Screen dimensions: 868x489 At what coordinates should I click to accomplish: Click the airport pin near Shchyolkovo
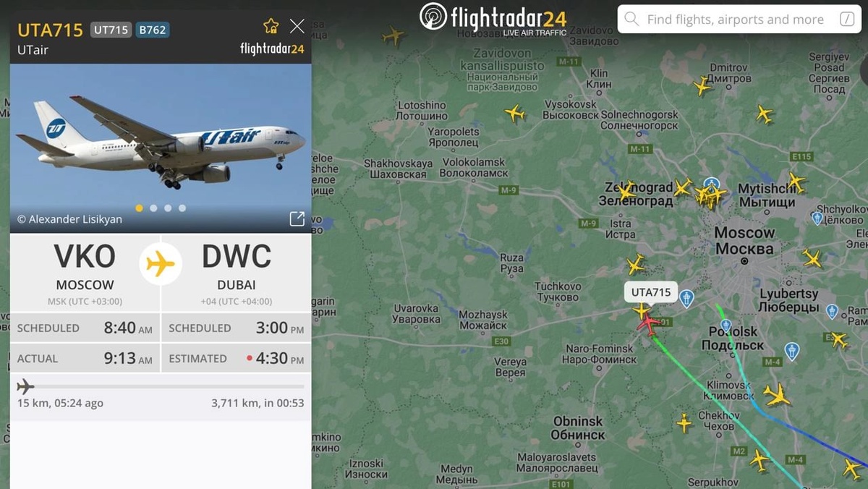(x=817, y=218)
